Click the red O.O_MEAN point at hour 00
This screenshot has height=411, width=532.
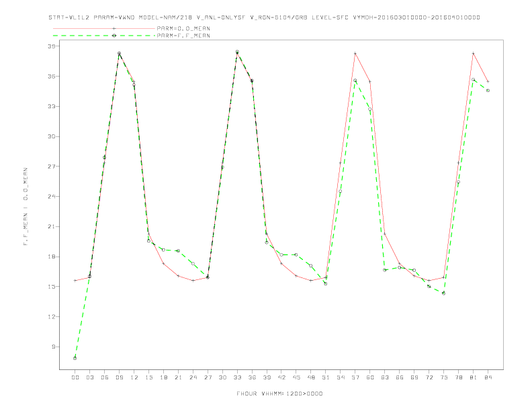pos(75,281)
